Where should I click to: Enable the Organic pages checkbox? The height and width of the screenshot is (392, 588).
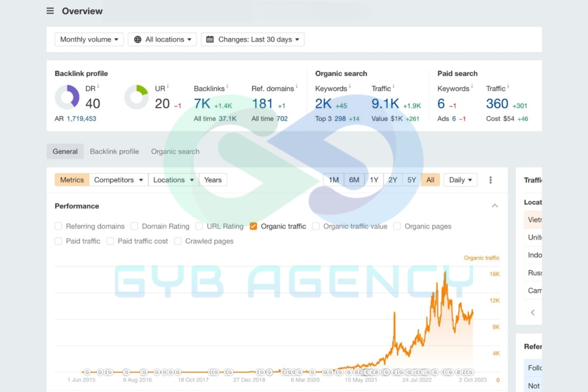tap(397, 226)
